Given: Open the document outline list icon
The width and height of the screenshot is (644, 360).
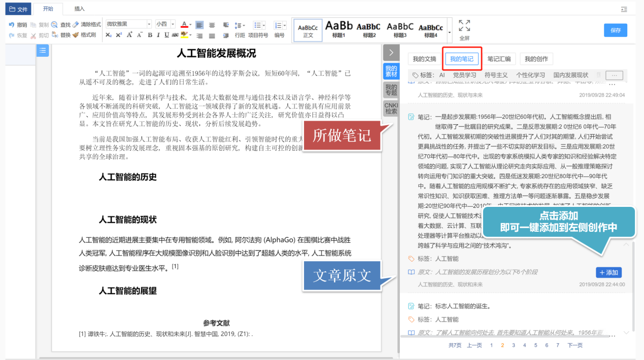Looking at the screenshot, I should pos(43,50).
